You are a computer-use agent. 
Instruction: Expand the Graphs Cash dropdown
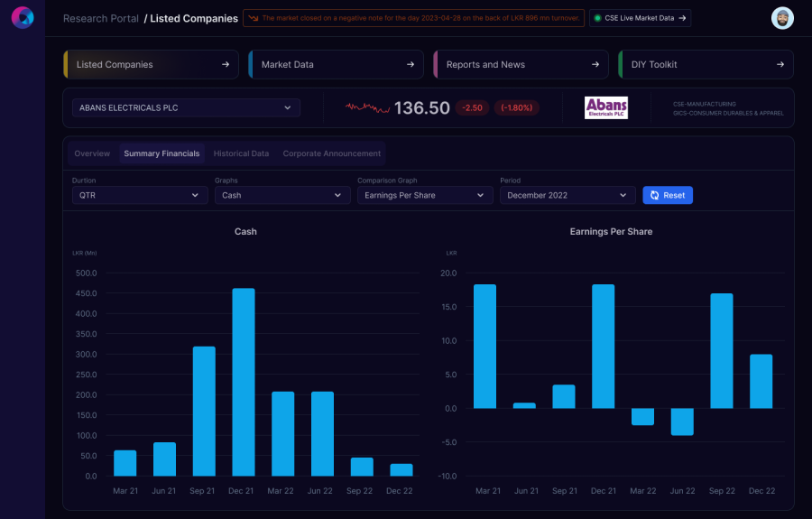click(x=282, y=195)
